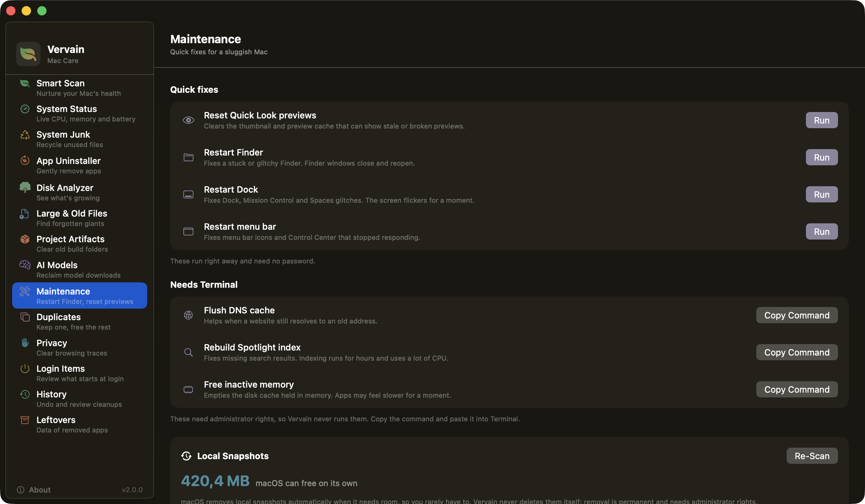Viewport: 865px width, 504px height.
Task: Switch to the Leftovers section
Action: point(80,424)
